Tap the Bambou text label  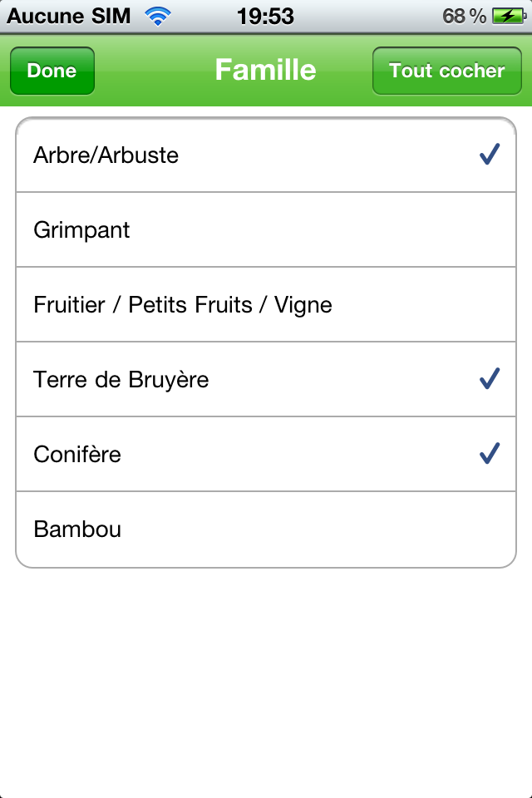pos(77,530)
